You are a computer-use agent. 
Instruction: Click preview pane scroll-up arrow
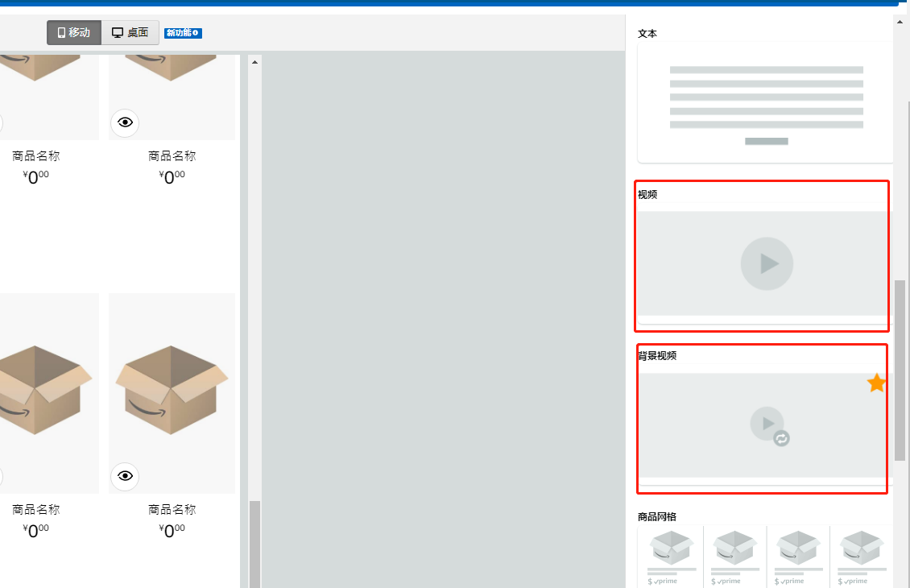(254, 62)
